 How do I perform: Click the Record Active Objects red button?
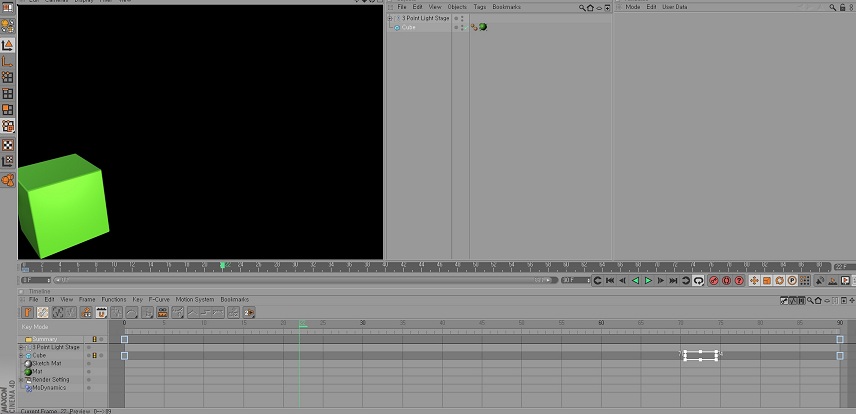[x=714, y=281]
